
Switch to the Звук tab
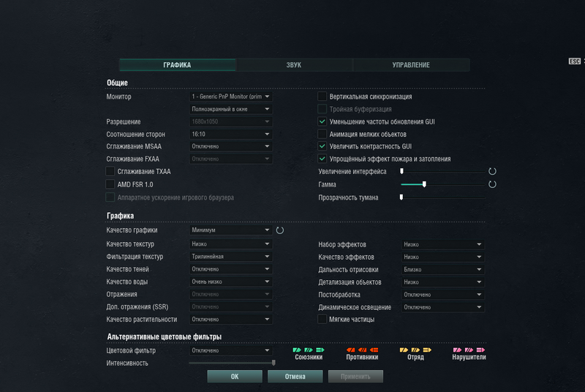(x=293, y=65)
